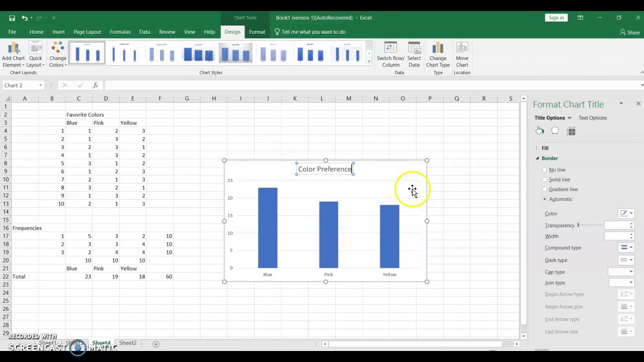This screenshot has width=644, height=362.
Task: Open Title Options dropdown arrow
Action: 569,118
